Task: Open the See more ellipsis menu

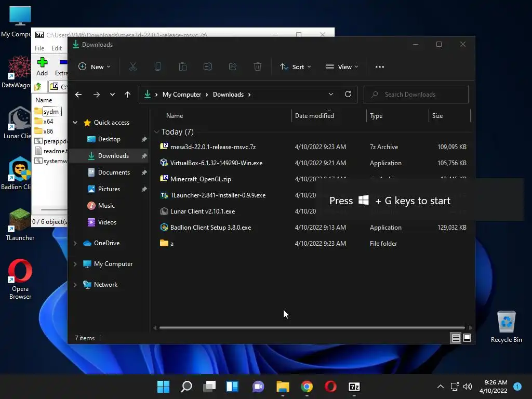Action: coord(380,67)
